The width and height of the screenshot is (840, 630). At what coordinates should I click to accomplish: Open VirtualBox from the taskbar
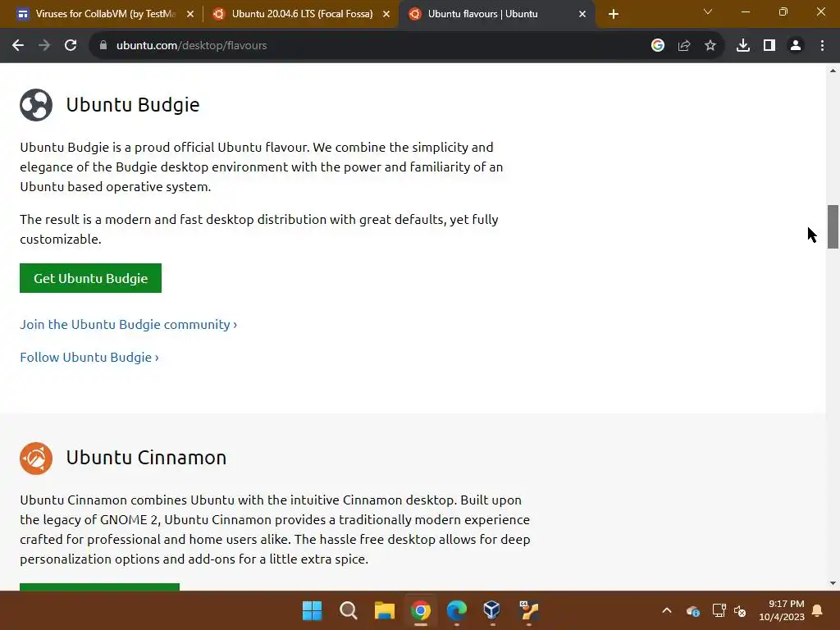[x=492, y=610]
